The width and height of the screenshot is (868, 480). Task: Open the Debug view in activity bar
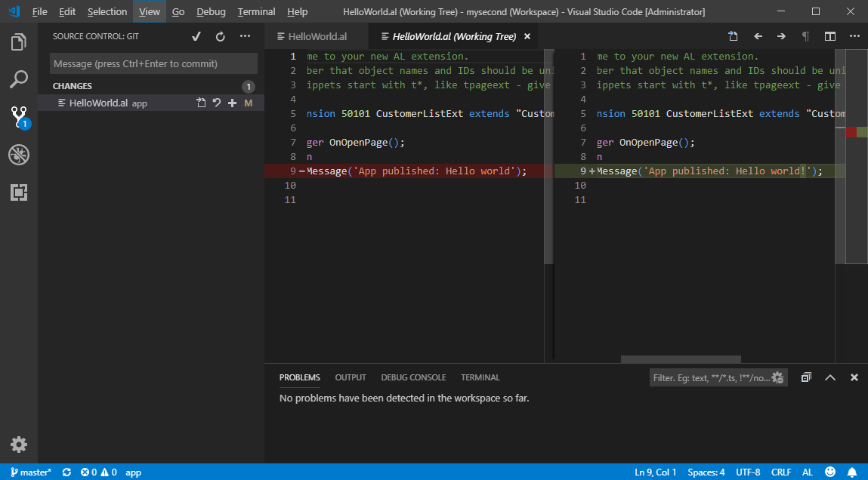(19, 155)
